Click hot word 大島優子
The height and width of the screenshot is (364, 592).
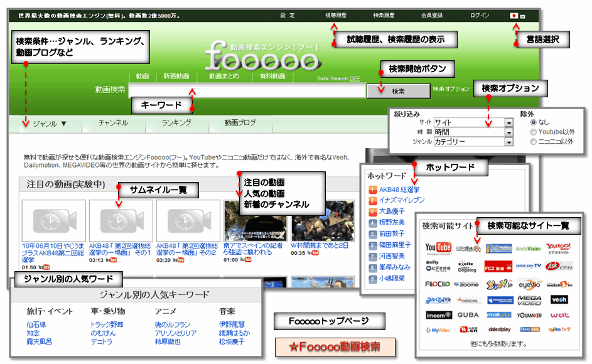pos(392,211)
